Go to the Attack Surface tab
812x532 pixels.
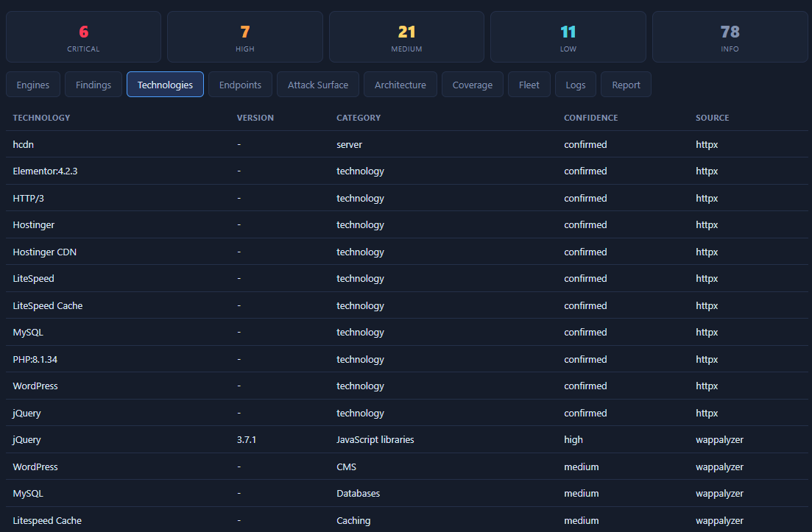click(x=318, y=85)
